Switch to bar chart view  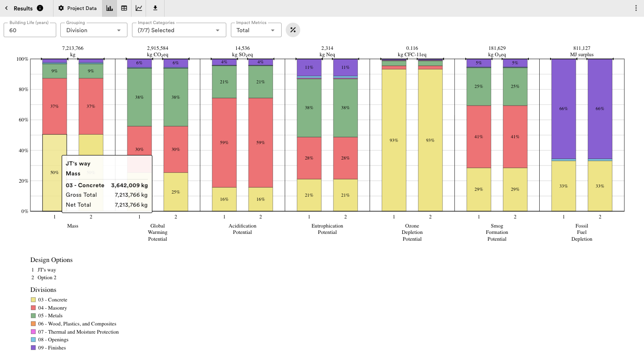pyautogui.click(x=109, y=8)
